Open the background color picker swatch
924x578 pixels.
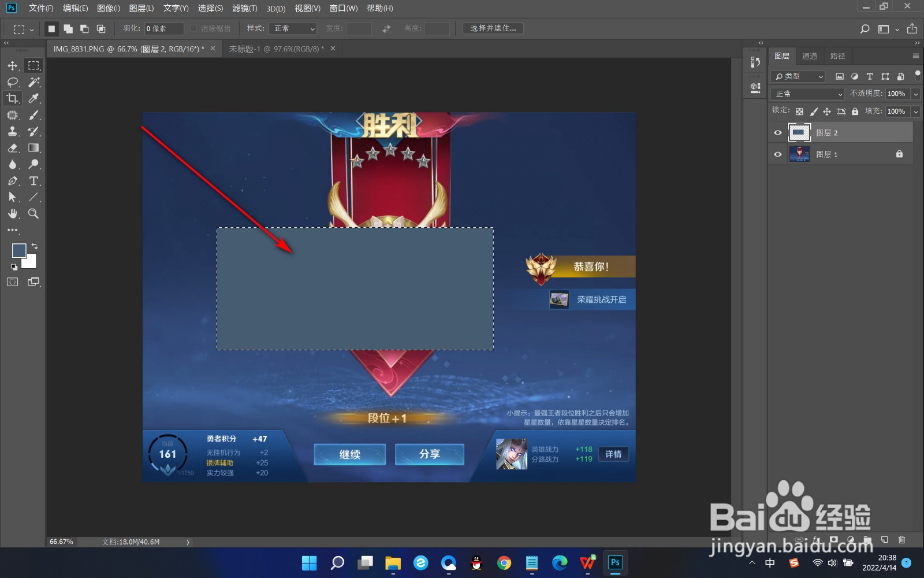pyautogui.click(x=31, y=263)
